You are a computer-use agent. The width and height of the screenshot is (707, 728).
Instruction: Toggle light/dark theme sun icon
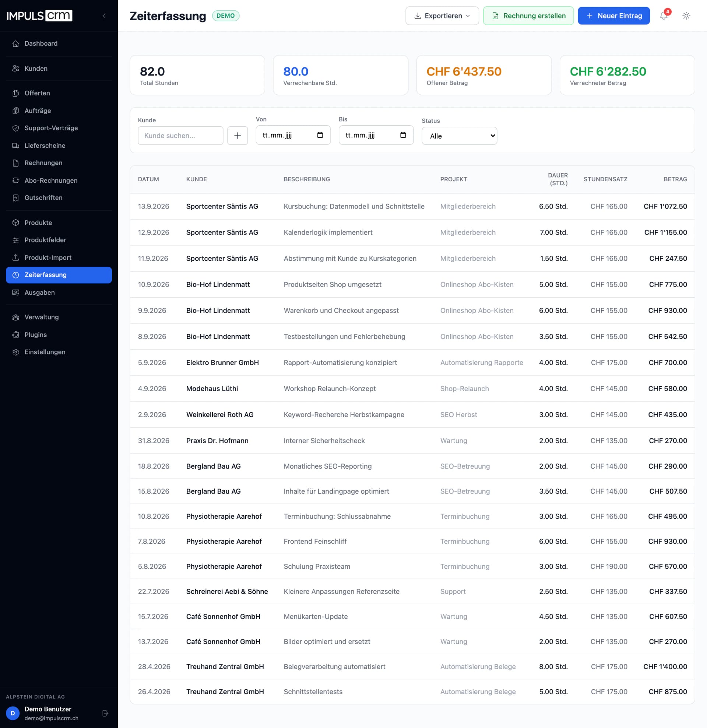tap(686, 15)
